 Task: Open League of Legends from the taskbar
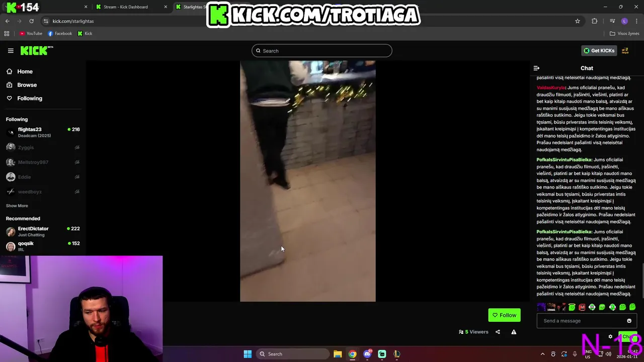click(396, 354)
